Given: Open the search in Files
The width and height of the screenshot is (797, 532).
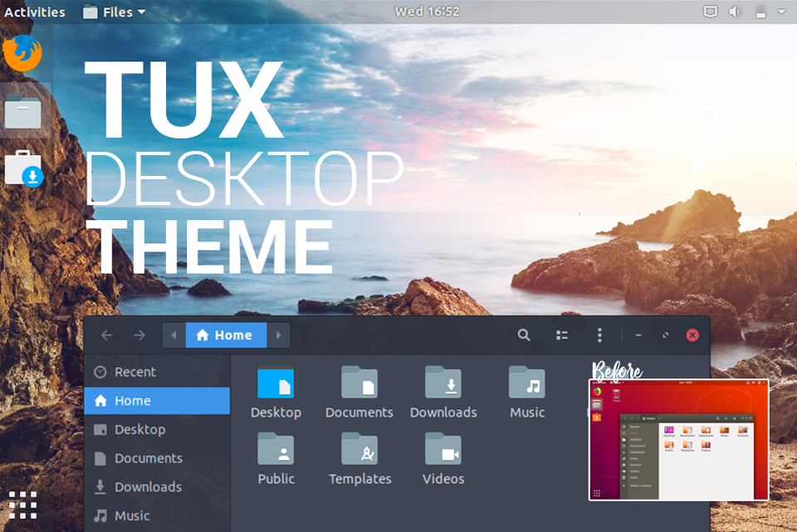Looking at the screenshot, I should tap(524, 334).
